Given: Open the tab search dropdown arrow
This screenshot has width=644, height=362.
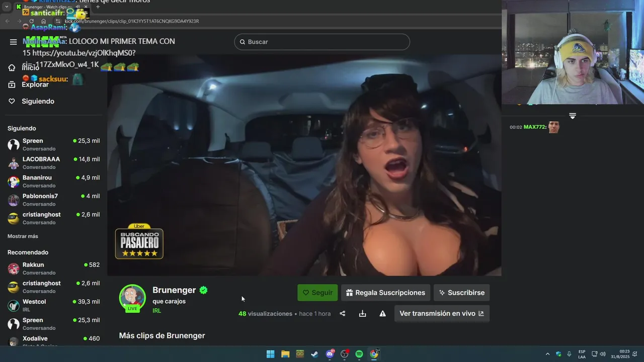Looking at the screenshot, I should [7, 7].
